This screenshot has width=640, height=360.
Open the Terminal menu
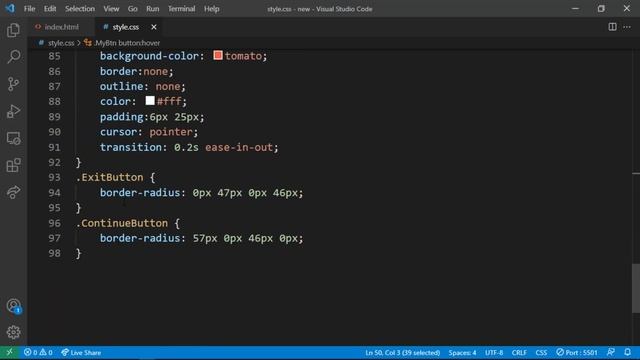[x=181, y=9]
